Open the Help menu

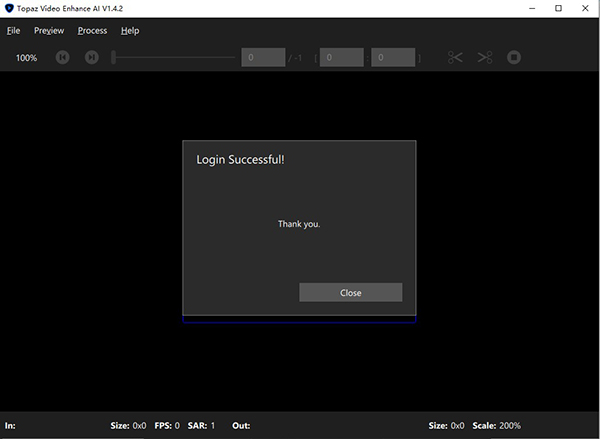click(x=130, y=31)
